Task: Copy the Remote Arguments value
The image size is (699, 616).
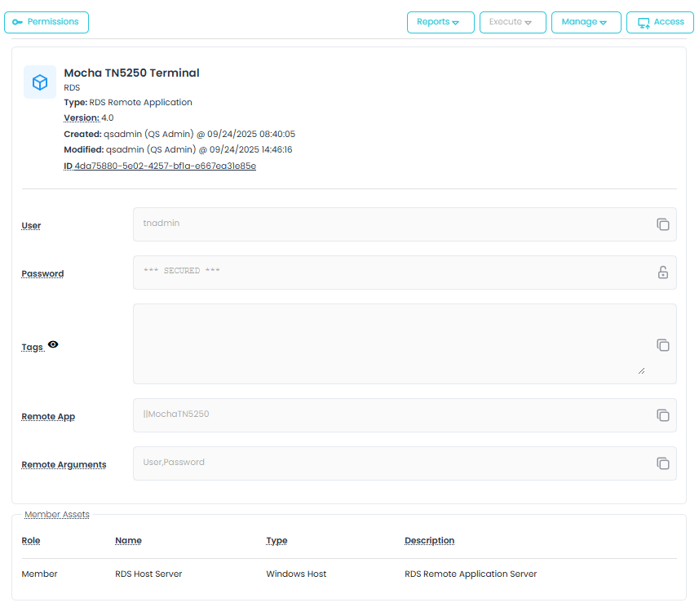Action: point(663,463)
